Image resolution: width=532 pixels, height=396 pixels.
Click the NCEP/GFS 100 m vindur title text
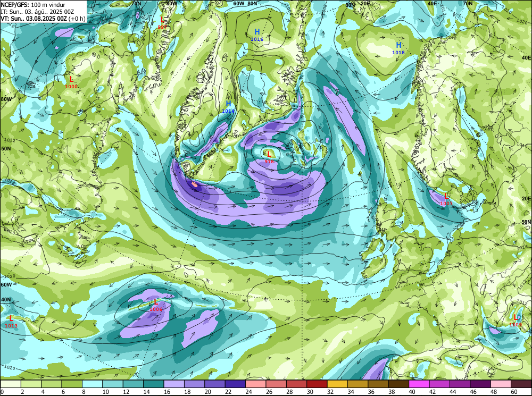33,5
